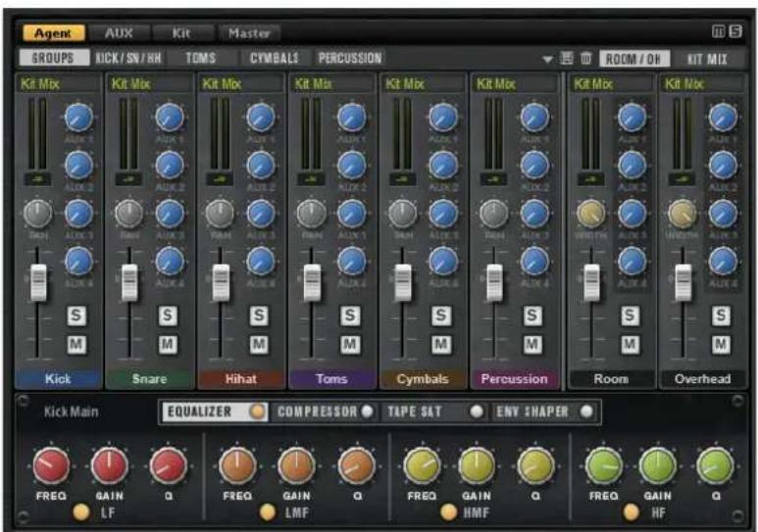Open Percussion channel Kit Mix output selector

[515, 84]
